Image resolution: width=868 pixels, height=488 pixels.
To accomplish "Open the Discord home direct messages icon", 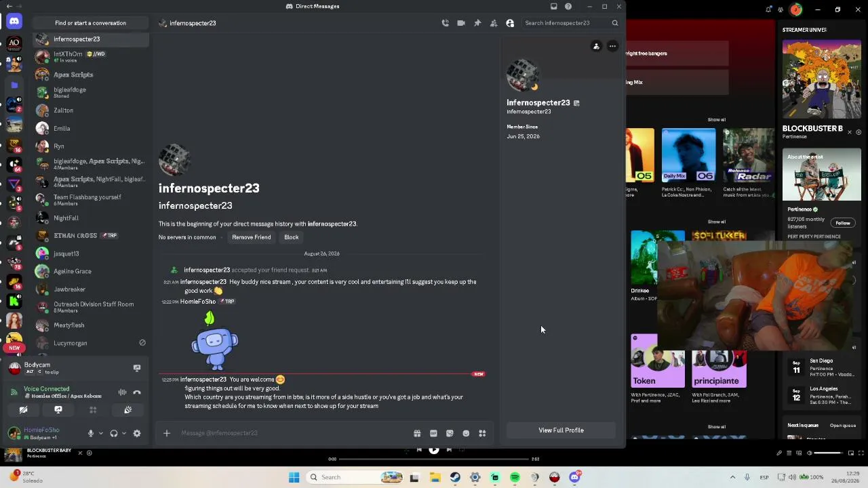I will pyautogui.click(x=14, y=22).
